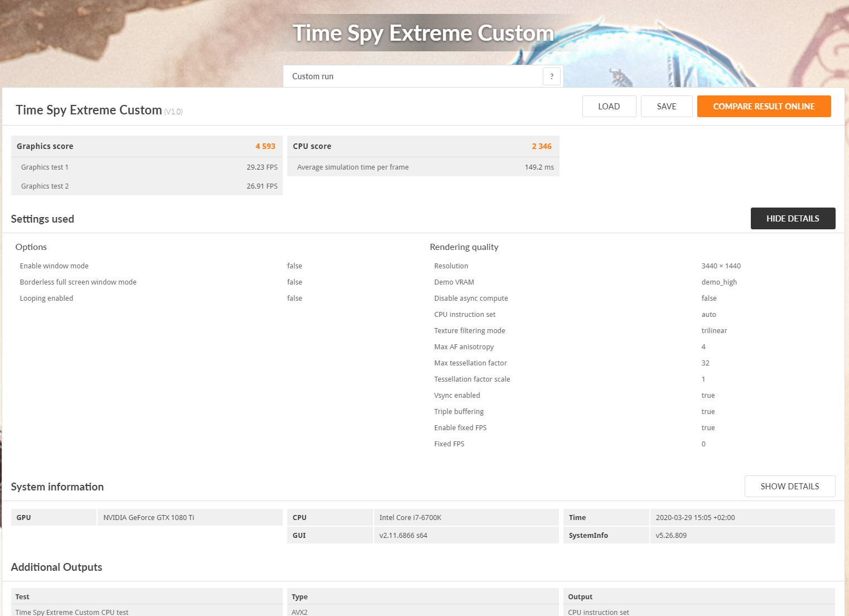The image size is (849, 616).
Task: Click the Options heading
Action: tap(31, 247)
